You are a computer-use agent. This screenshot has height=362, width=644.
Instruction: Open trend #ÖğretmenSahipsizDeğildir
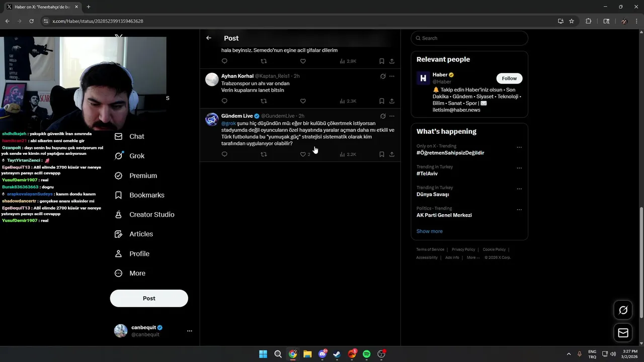[450, 153]
